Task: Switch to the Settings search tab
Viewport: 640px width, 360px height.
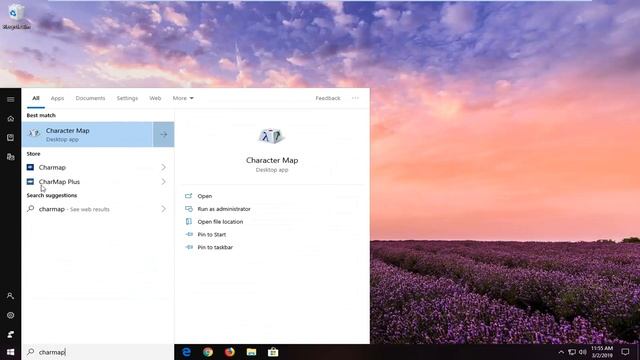Action: (127, 98)
